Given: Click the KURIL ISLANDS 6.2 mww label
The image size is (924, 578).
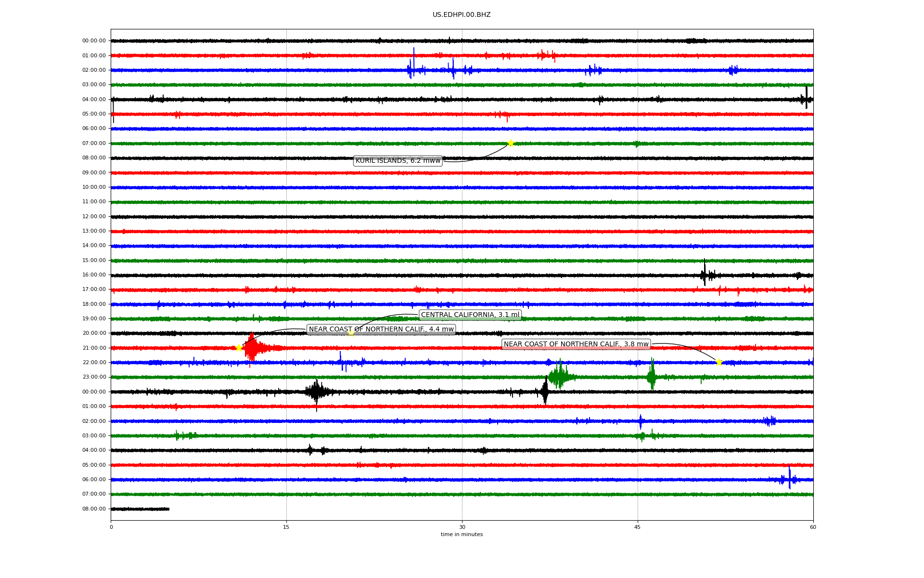Looking at the screenshot, I should pos(398,161).
